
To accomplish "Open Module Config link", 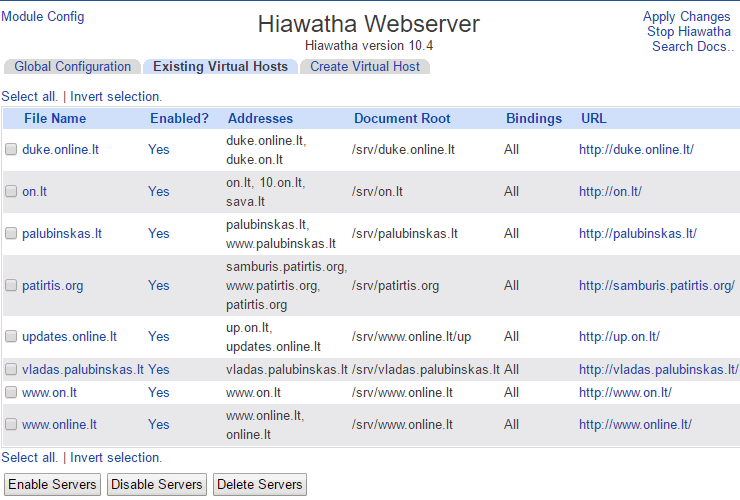I will tap(43, 17).
